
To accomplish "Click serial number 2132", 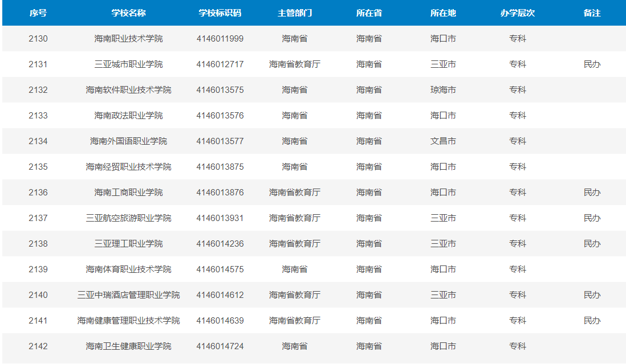I will pos(38,89).
